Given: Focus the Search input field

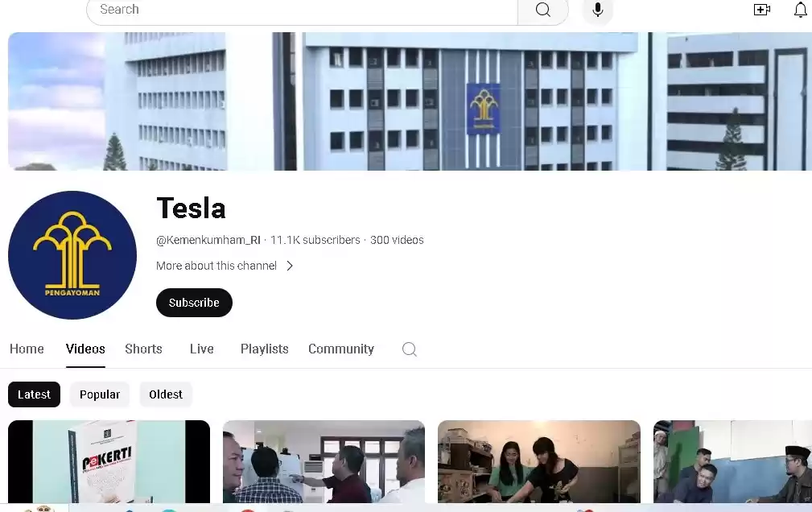Looking at the screenshot, I should pos(302,10).
